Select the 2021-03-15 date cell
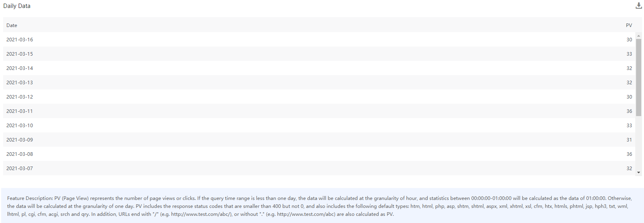The width and height of the screenshot is (644, 223). 20,54
